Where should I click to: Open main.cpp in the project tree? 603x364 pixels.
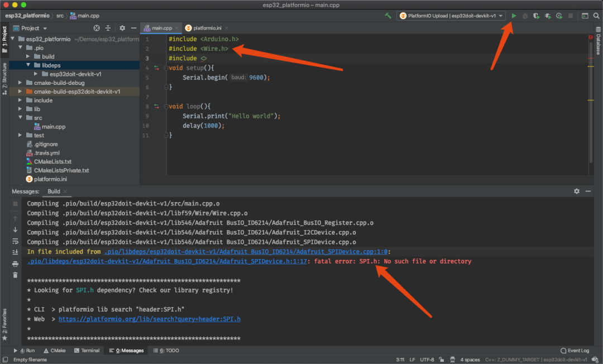tap(53, 127)
